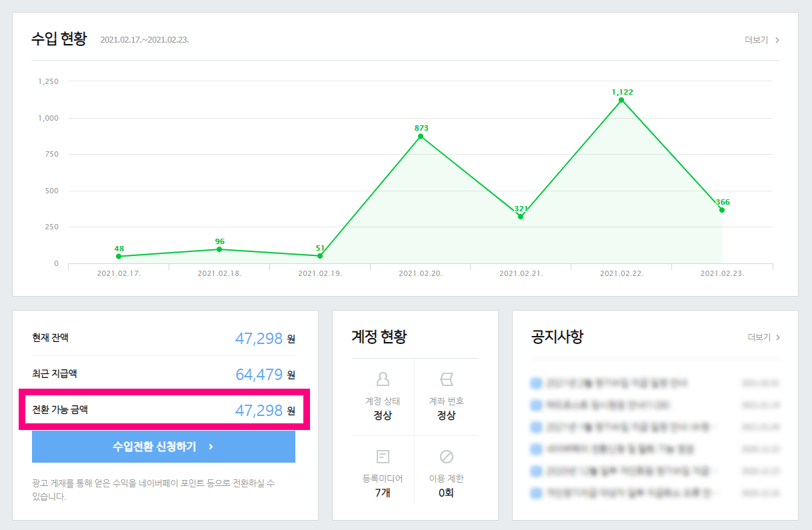Screen dimensions: 812x530
Task: Click the 공지사항 heading
Action: click(557, 337)
